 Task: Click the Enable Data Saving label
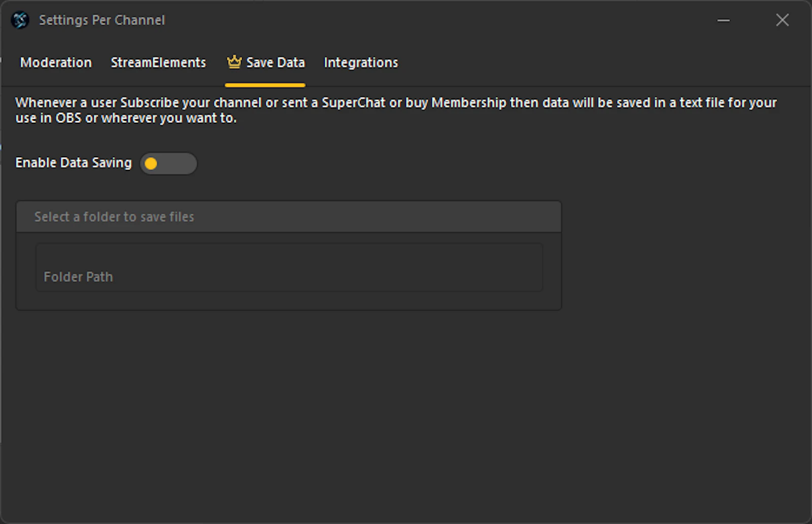tap(74, 162)
